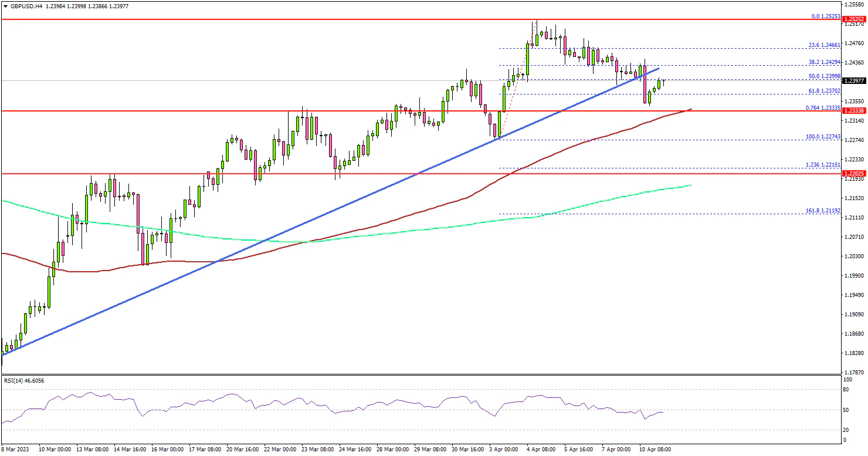Click the GBPUSD,H4 chart symbol title

pos(21,6)
